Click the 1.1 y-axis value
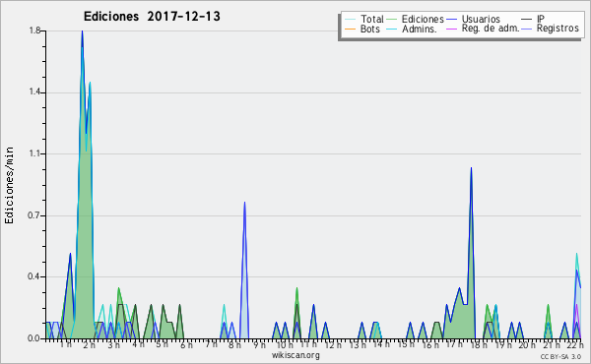 [x=34, y=153]
